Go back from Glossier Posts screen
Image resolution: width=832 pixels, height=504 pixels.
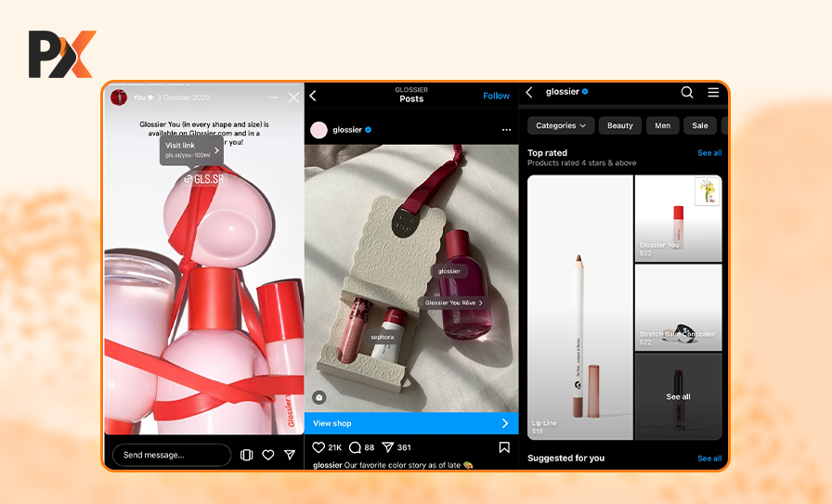pyautogui.click(x=313, y=96)
